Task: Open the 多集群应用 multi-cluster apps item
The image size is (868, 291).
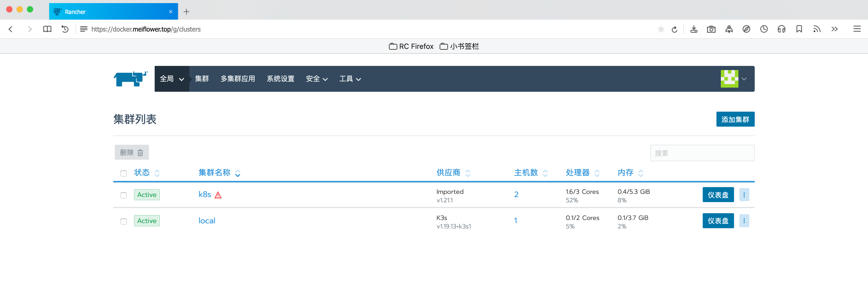Action: [x=237, y=79]
